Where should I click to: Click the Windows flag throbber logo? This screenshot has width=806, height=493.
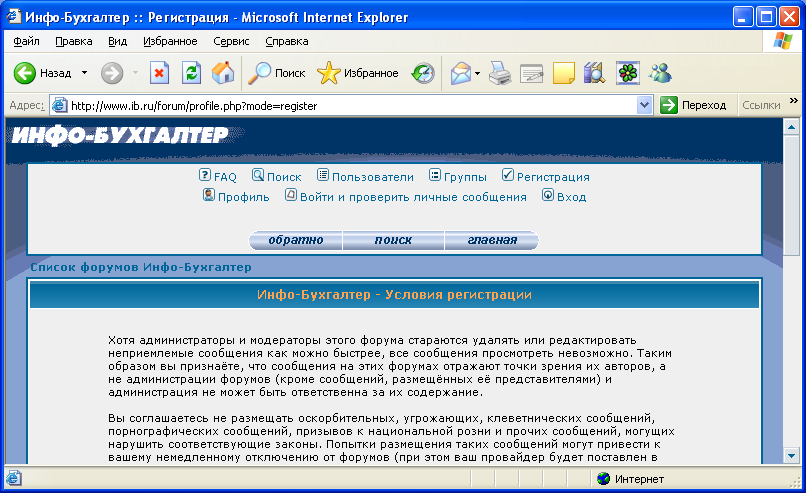coord(782,41)
